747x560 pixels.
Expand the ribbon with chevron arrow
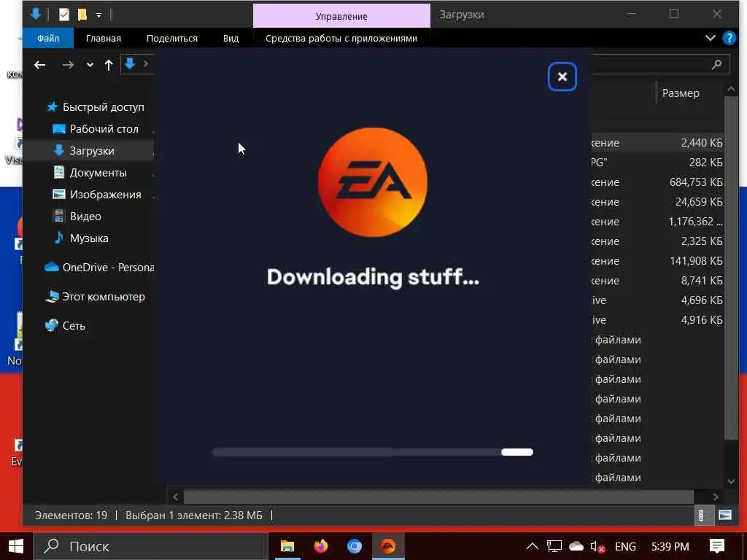pyautogui.click(x=710, y=38)
